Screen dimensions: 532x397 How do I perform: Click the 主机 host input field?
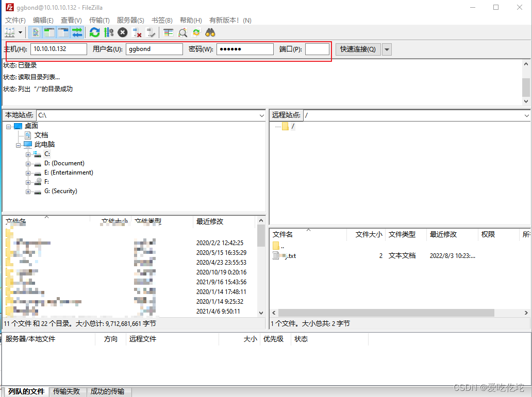pos(59,49)
